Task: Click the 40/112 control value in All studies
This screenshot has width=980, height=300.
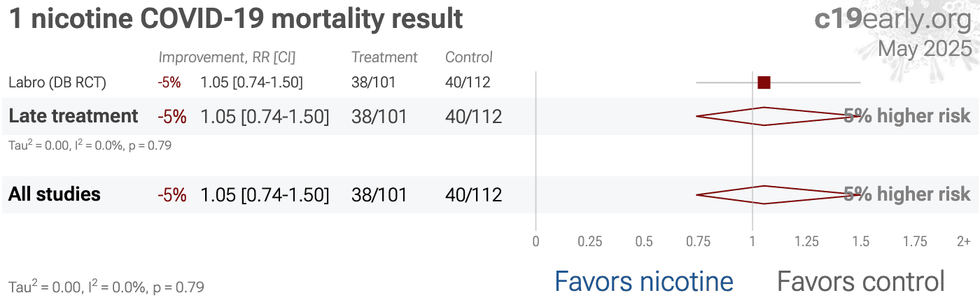Action: pyautogui.click(x=474, y=194)
